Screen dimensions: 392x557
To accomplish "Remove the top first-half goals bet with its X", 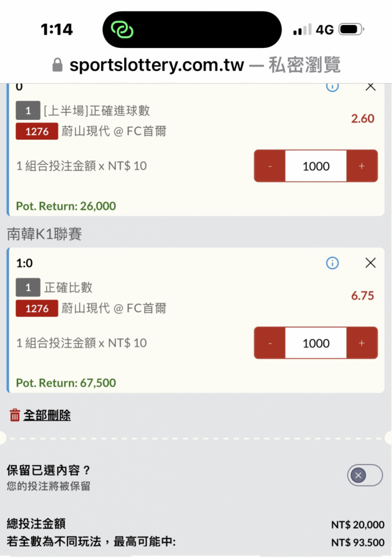I will (x=370, y=86).
